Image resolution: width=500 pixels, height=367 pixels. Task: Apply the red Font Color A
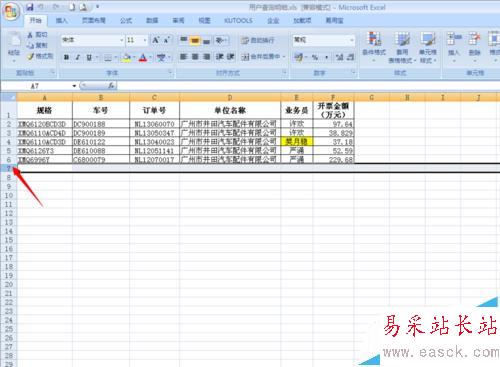point(143,58)
